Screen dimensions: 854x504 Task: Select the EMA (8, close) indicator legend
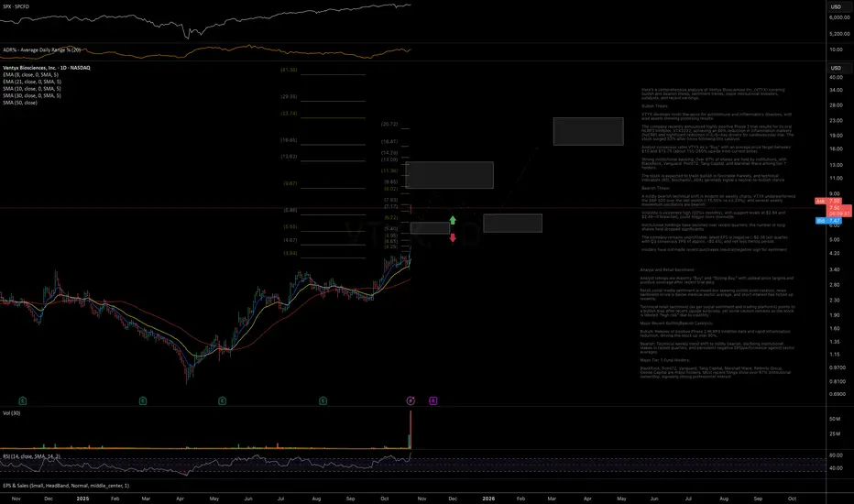[x=31, y=74]
